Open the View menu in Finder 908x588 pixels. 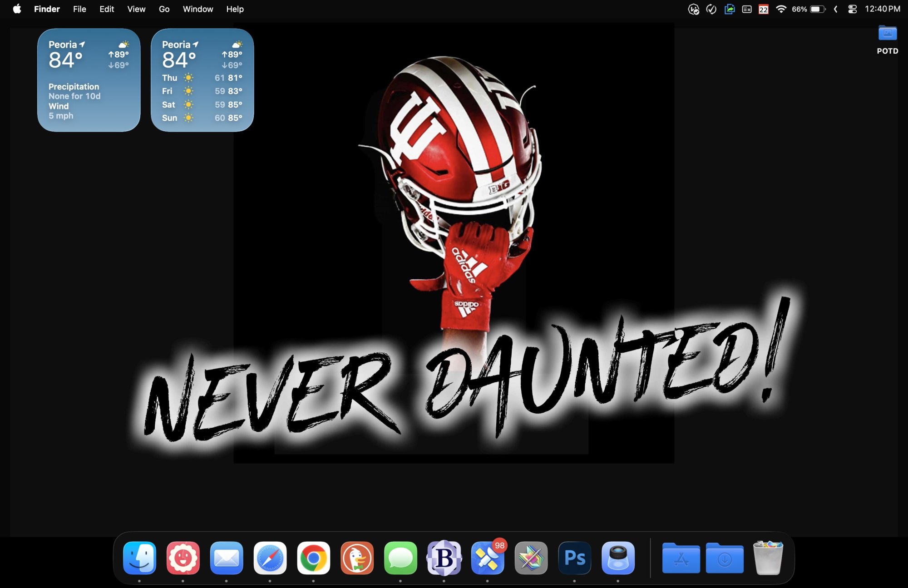coord(136,9)
